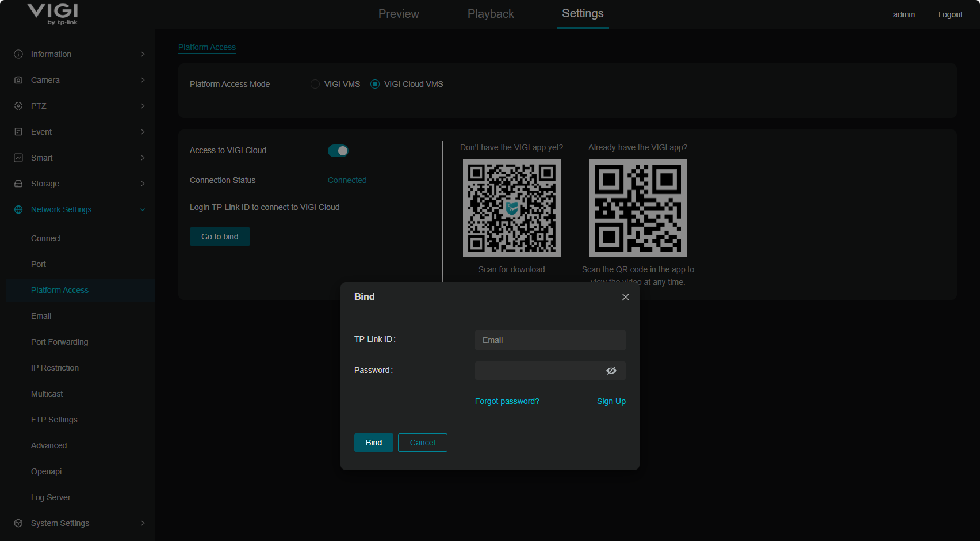Click the System Settings sidebar icon
This screenshot has height=541, width=980.
point(18,523)
